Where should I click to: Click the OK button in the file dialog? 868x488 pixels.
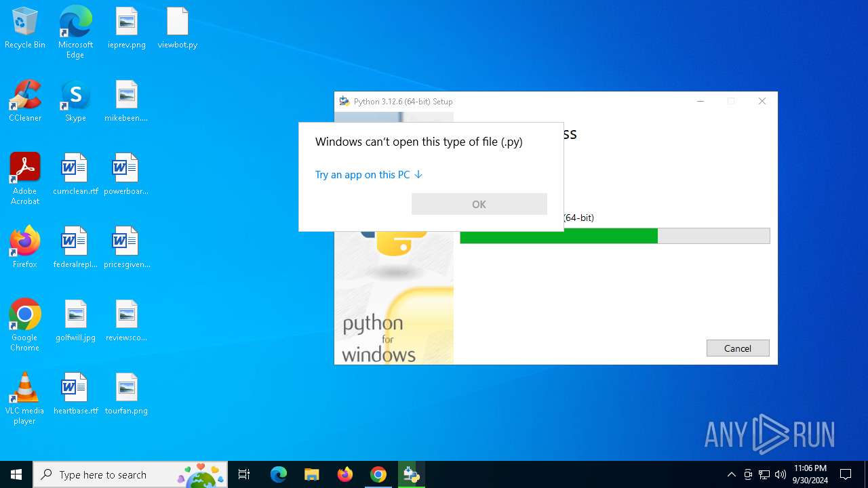[479, 204]
